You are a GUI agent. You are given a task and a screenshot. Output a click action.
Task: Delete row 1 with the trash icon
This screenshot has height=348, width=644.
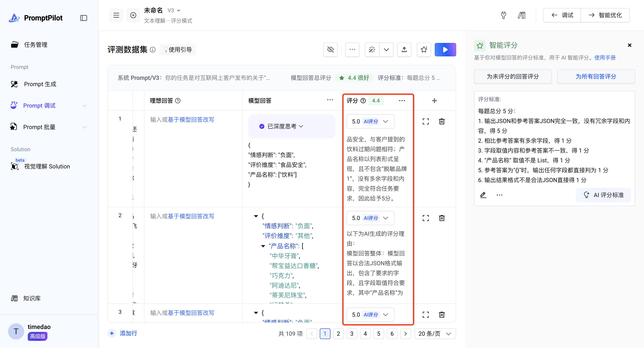(442, 121)
